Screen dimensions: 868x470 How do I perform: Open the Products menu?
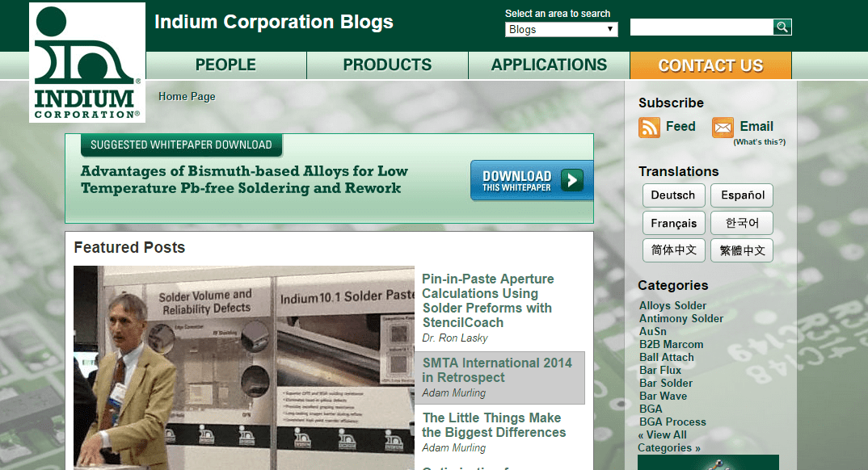[387, 65]
